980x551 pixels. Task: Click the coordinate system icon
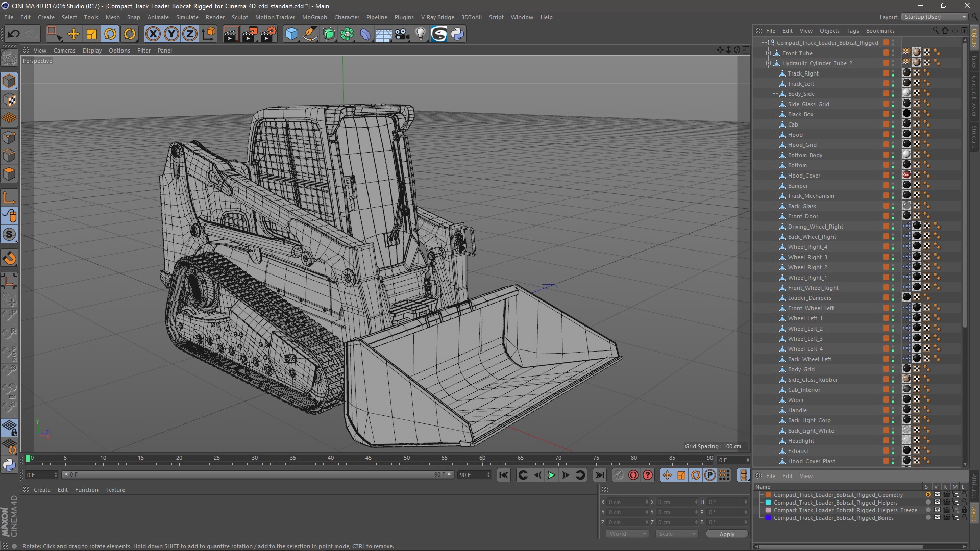(208, 34)
